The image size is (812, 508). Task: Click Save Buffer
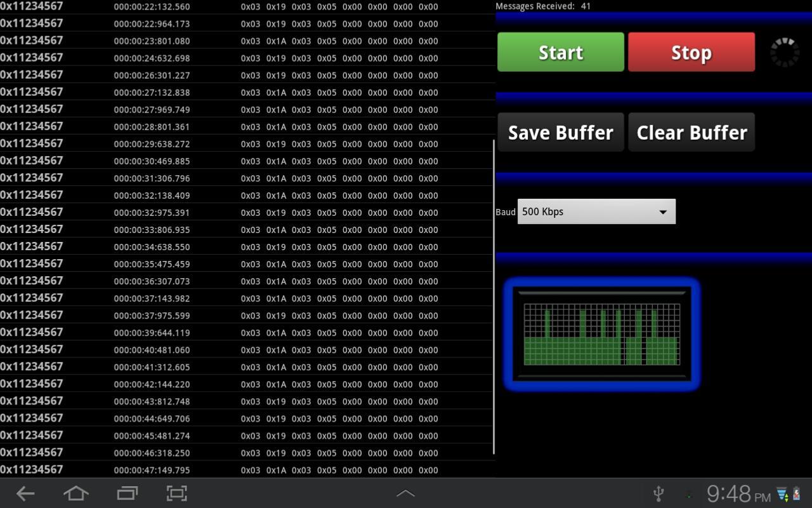[560, 132]
